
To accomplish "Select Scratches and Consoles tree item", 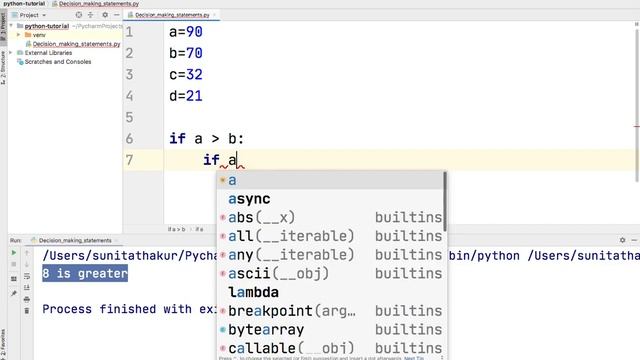I will coord(58,62).
